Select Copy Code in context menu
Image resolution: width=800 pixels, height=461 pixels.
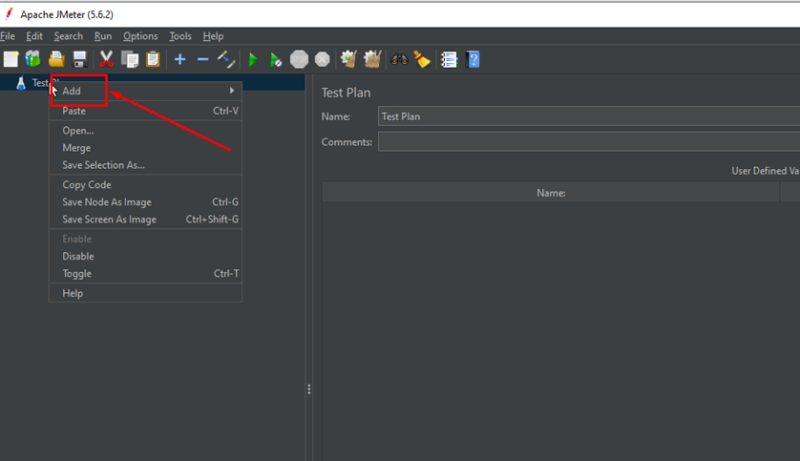coord(145,185)
